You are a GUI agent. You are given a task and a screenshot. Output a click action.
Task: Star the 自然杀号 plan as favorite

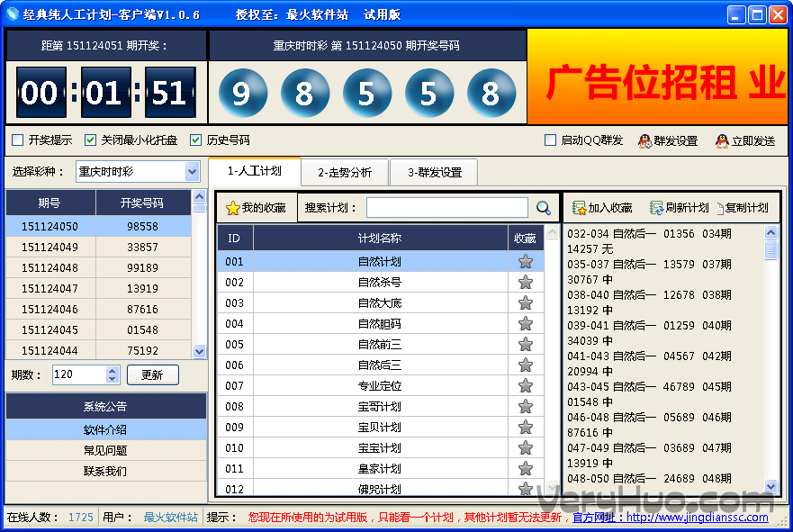pyautogui.click(x=526, y=283)
